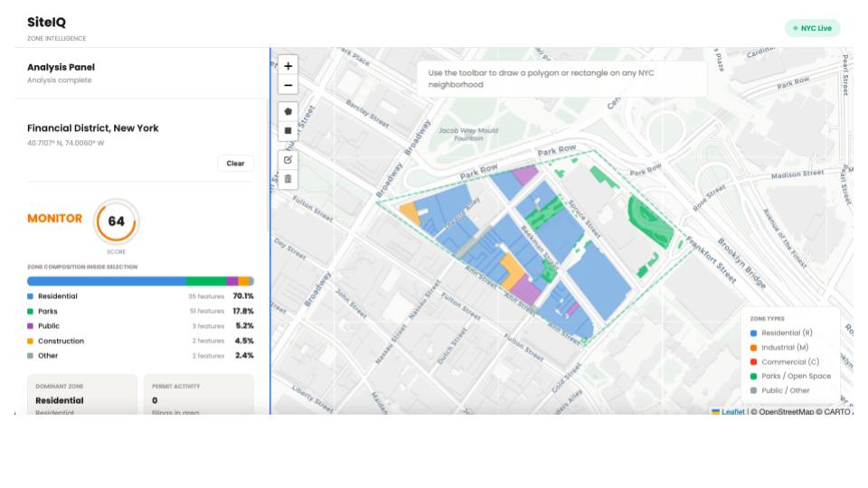The width and height of the screenshot is (868, 488).
Task: Click the 35 features count for Residential
Action: [x=206, y=296]
